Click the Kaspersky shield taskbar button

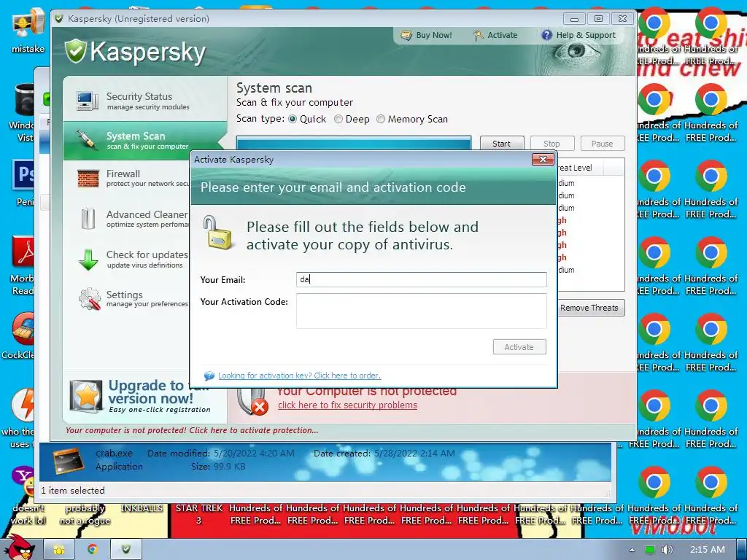pyautogui.click(x=126, y=550)
